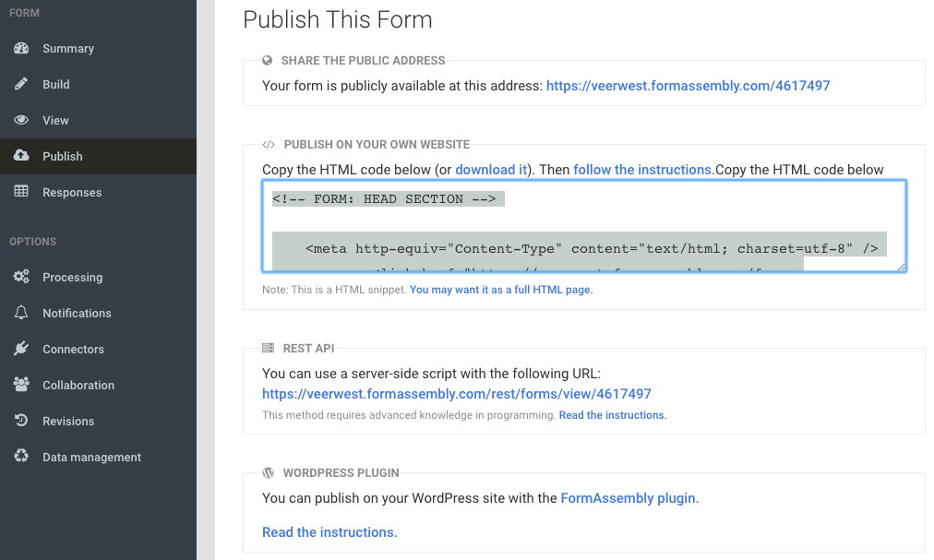Click 'Read the instructions.' under REST API

pos(612,415)
